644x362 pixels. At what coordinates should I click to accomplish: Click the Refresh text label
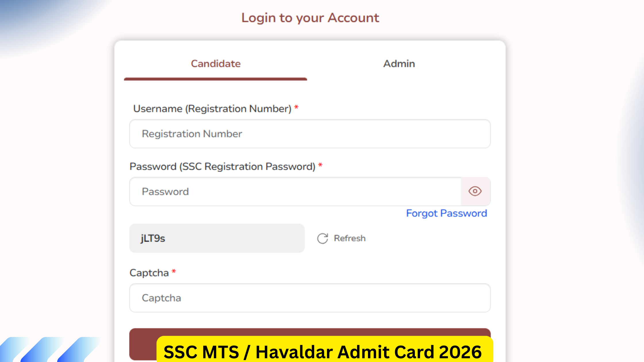pos(349,238)
